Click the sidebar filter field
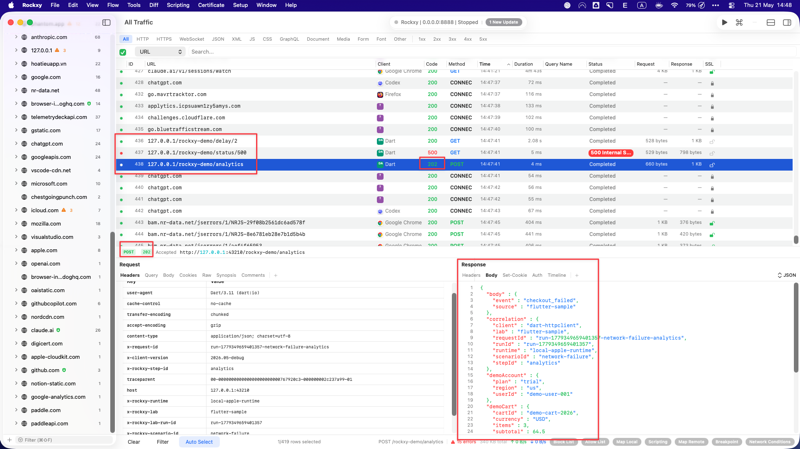This screenshot has width=800, height=449. [x=64, y=440]
